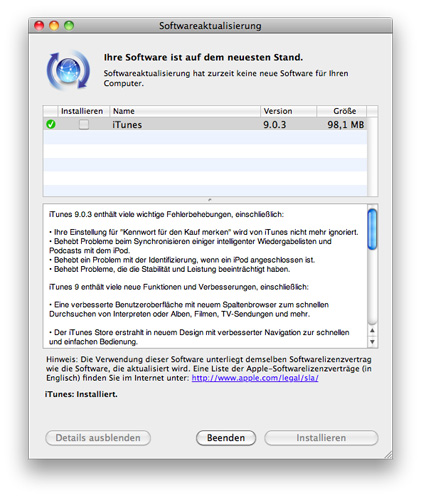Sort list by Version column header
The width and height of the screenshot is (421, 498).
pos(288,111)
